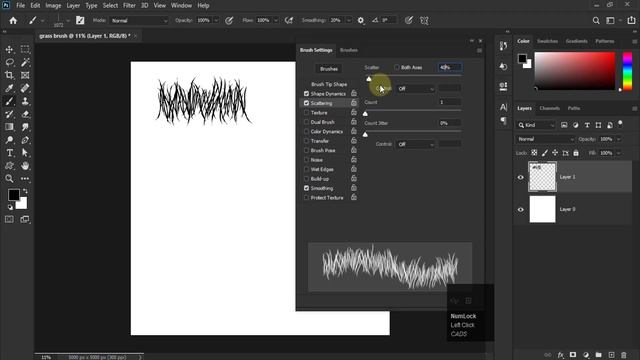Open the Smoothing percentage dropdown
Viewport: 640px width, 360px height.
point(349,20)
